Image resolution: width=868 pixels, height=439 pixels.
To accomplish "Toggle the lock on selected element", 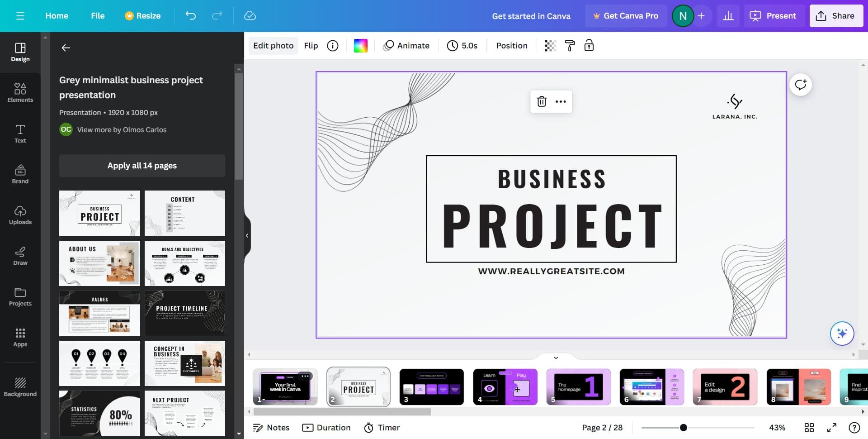I will tap(589, 46).
